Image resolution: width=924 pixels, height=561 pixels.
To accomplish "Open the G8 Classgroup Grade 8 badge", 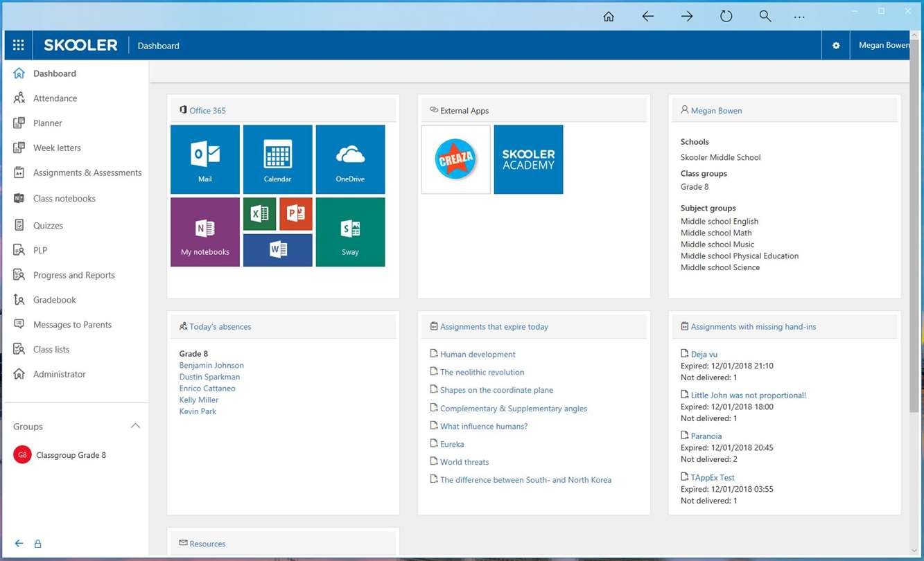I will coord(22,455).
